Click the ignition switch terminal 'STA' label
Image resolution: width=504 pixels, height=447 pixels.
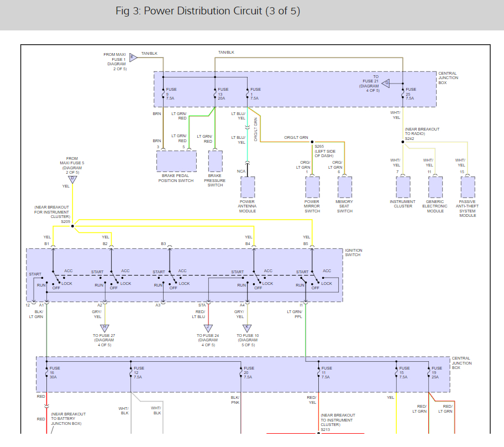[x=202, y=305]
